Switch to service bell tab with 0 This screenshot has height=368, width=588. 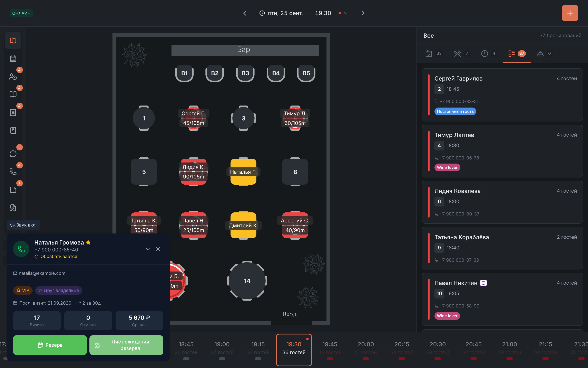tap(544, 54)
